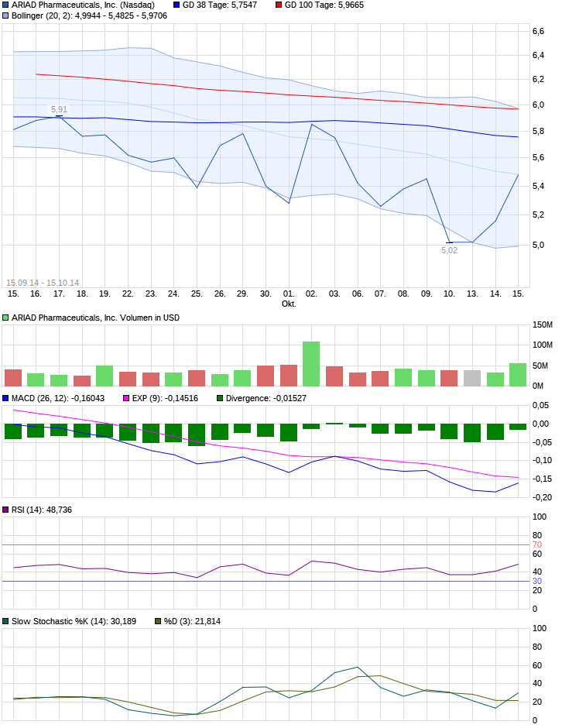This screenshot has width=562, height=728.
Task: Click the 'GD 100 Tage: 5,9665' label
Action: (x=324, y=5)
